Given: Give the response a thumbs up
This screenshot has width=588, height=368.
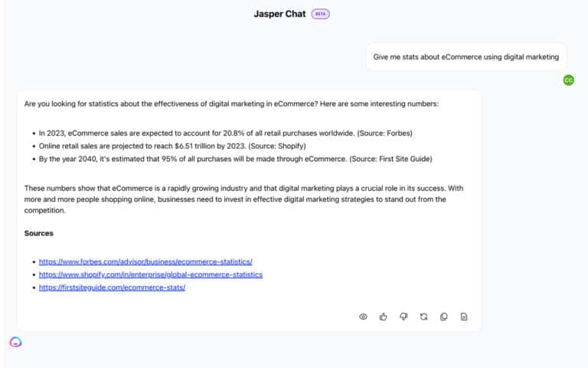Looking at the screenshot, I should 384,317.
